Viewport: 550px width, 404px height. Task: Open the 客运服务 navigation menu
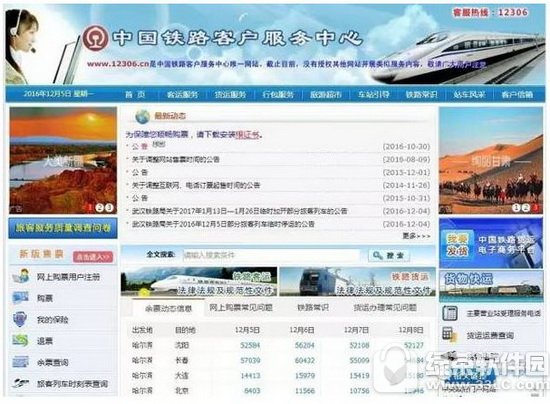182,94
